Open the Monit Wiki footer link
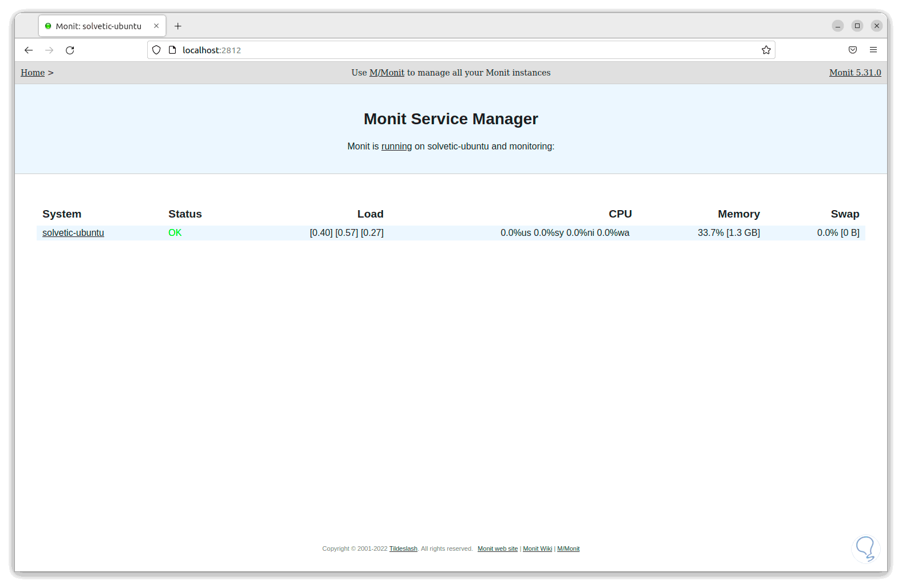 click(537, 548)
